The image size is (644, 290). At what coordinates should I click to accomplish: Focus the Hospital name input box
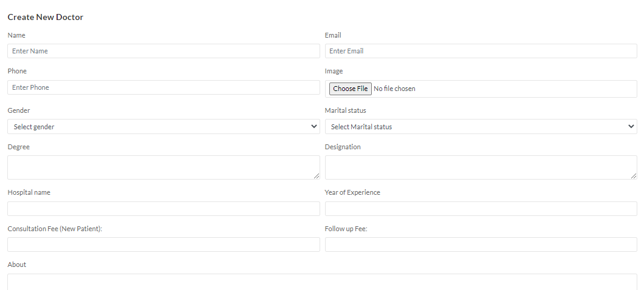(x=163, y=209)
